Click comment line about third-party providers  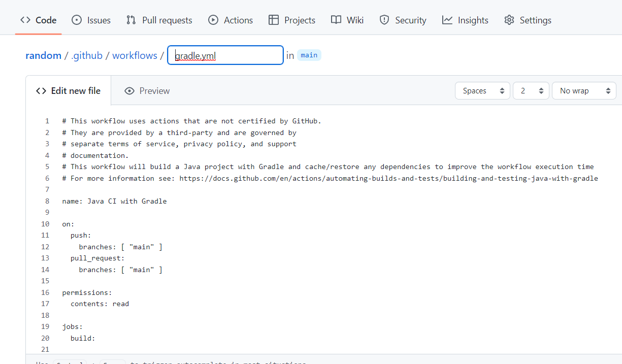click(x=179, y=133)
